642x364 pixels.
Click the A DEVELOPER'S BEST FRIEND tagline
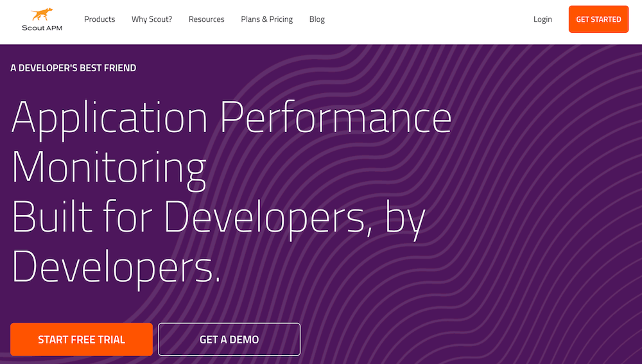click(x=73, y=68)
